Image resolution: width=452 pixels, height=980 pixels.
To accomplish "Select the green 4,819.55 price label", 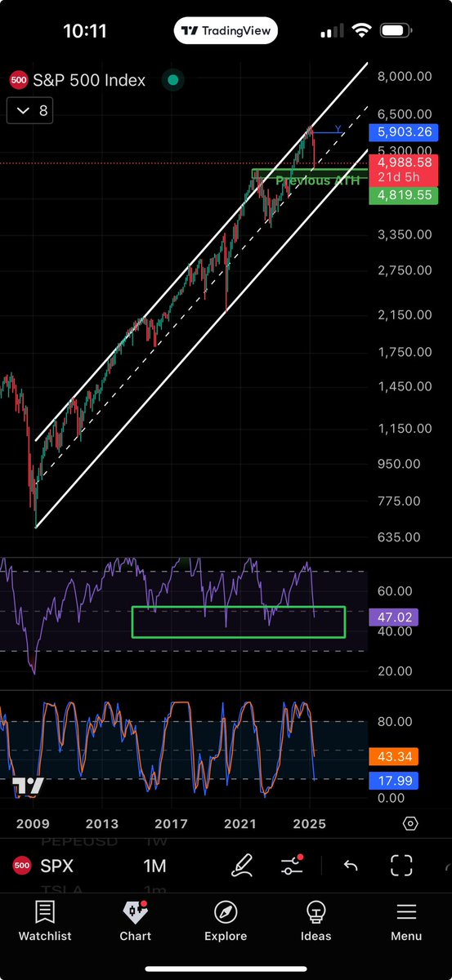I will (404, 195).
